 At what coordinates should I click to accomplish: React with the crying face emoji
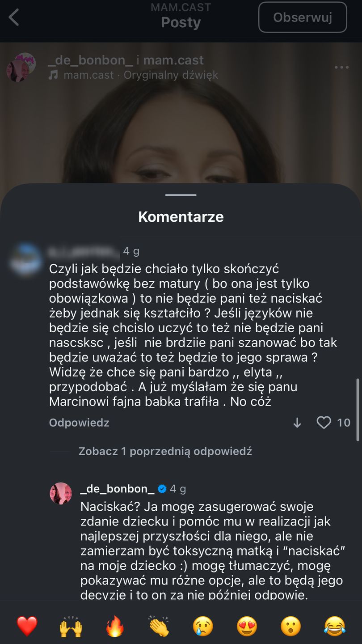pos(202,626)
